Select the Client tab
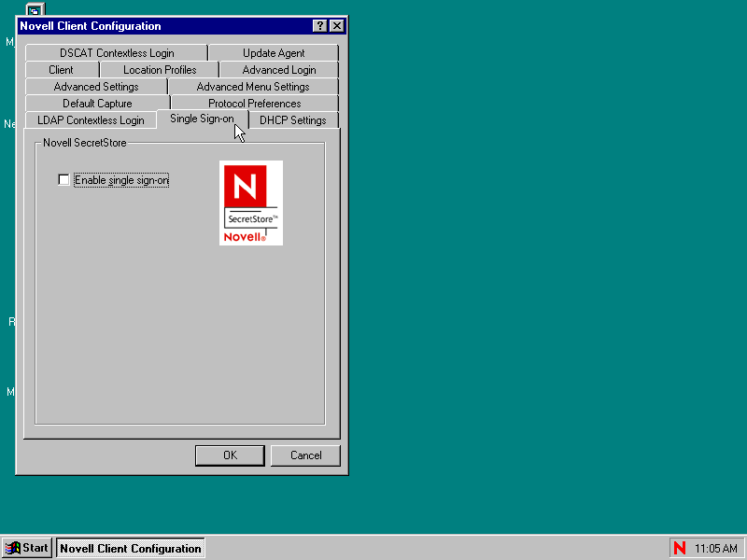Viewport: 747px width, 560px height. (62, 69)
